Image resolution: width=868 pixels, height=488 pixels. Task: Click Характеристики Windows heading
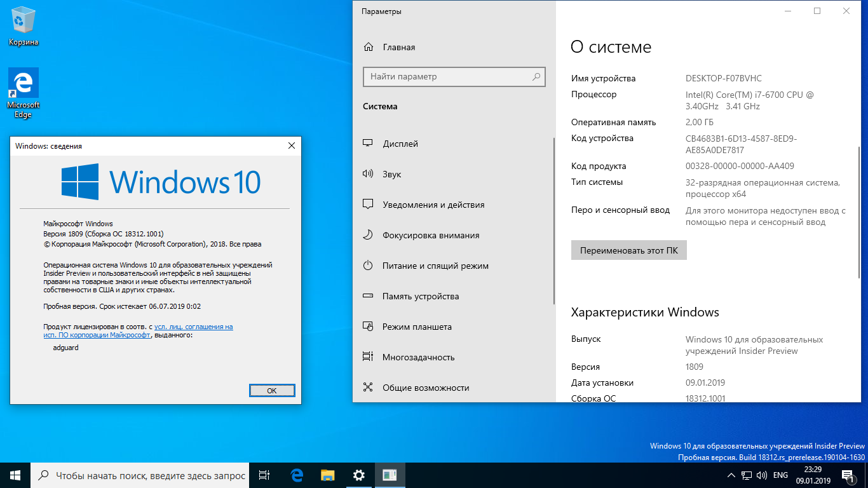point(645,312)
